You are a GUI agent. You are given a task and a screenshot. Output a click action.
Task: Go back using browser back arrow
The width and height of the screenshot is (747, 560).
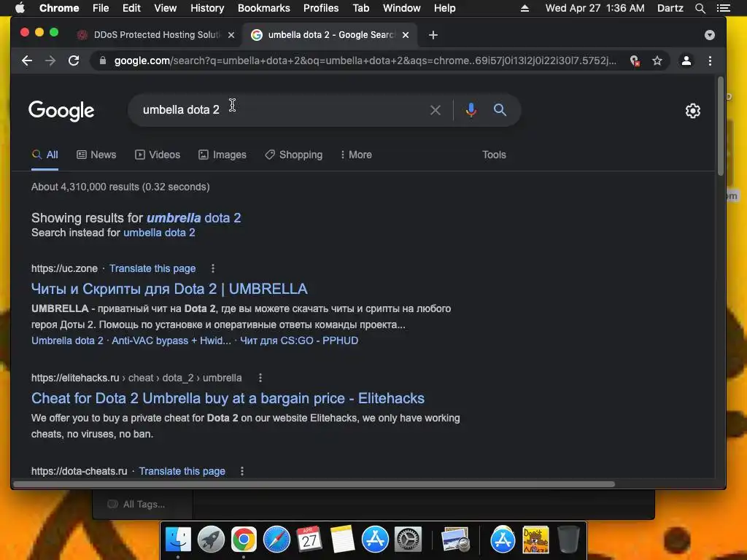click(x=27, y=61)
